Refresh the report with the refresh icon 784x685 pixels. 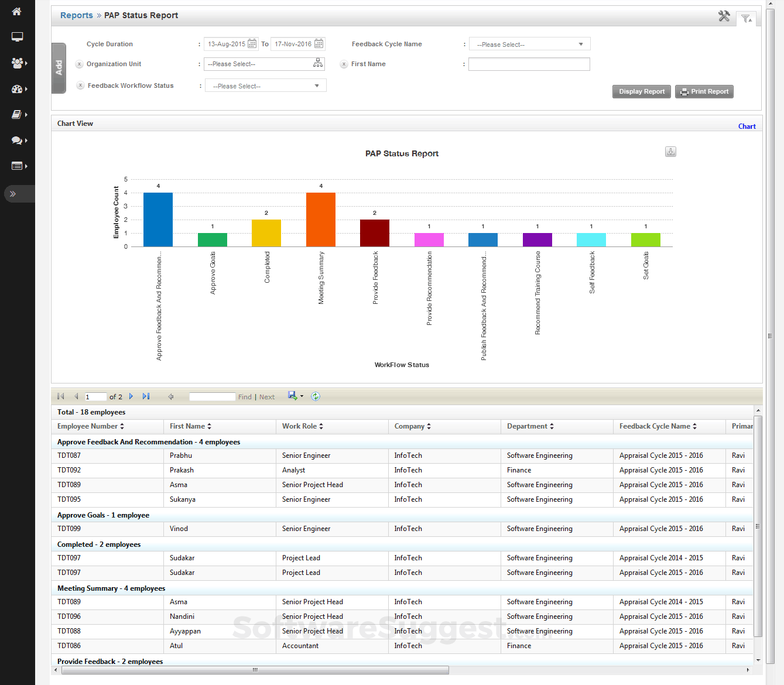[316, 396]
